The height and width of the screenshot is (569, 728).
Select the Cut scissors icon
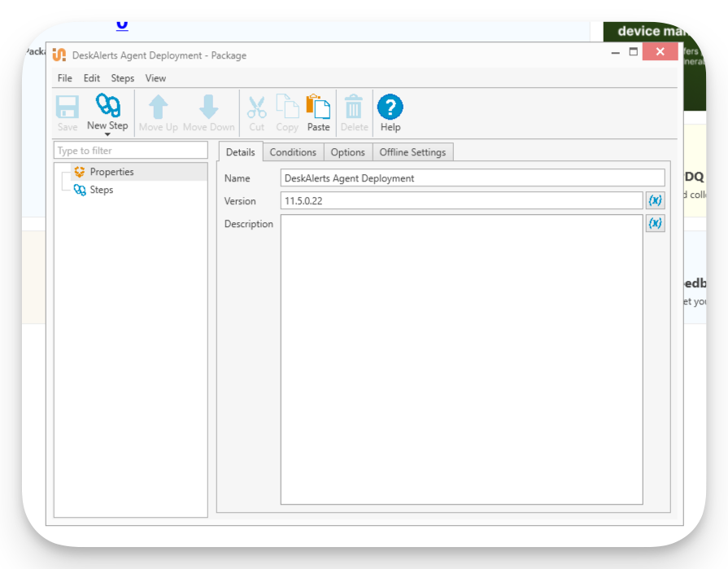point(256,107)
